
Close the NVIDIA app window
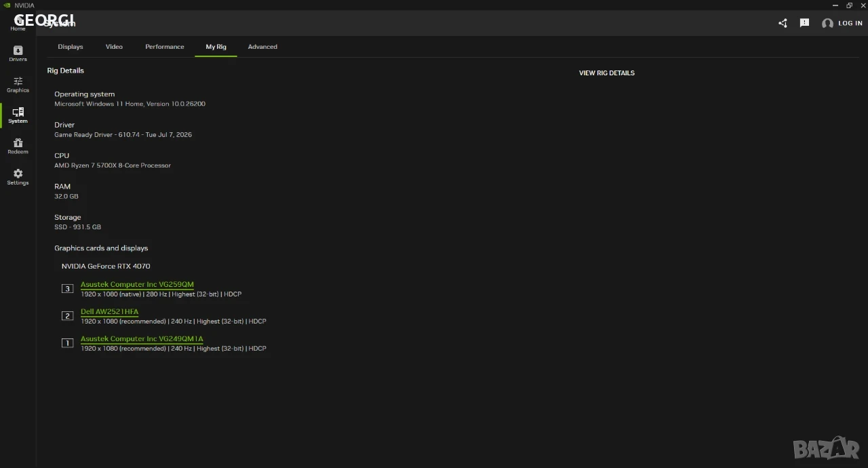click(863, 5)
